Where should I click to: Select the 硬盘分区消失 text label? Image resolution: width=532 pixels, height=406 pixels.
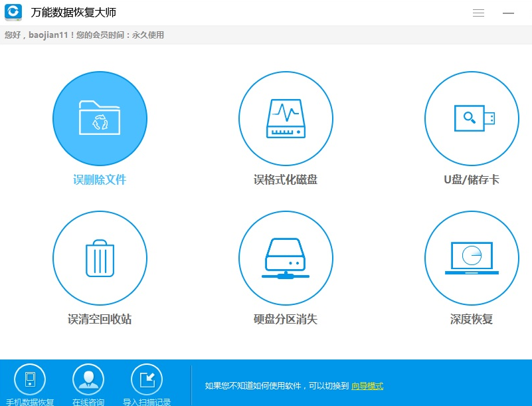pos(286,320)
